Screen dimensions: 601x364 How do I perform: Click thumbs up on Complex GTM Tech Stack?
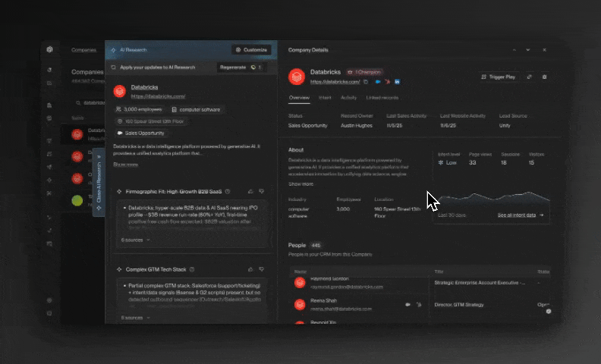(250, 269)
